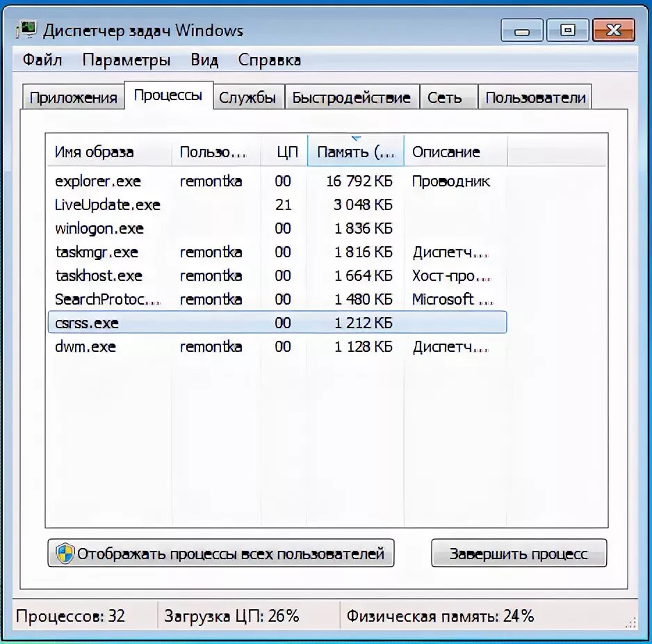The height and width of the screenshot is (644, 652).
Task: Click the 1 480 КБ memory value
Action: coord(364,299)
